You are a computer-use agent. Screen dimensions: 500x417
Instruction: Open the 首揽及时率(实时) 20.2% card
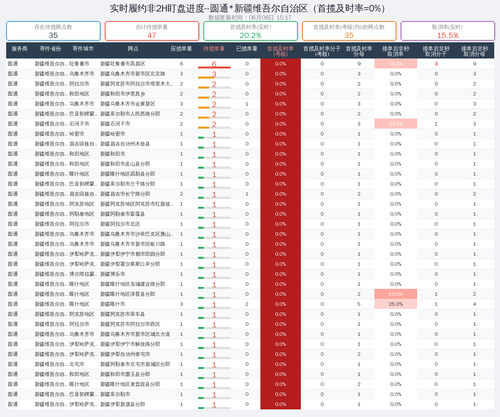[250, 31]
